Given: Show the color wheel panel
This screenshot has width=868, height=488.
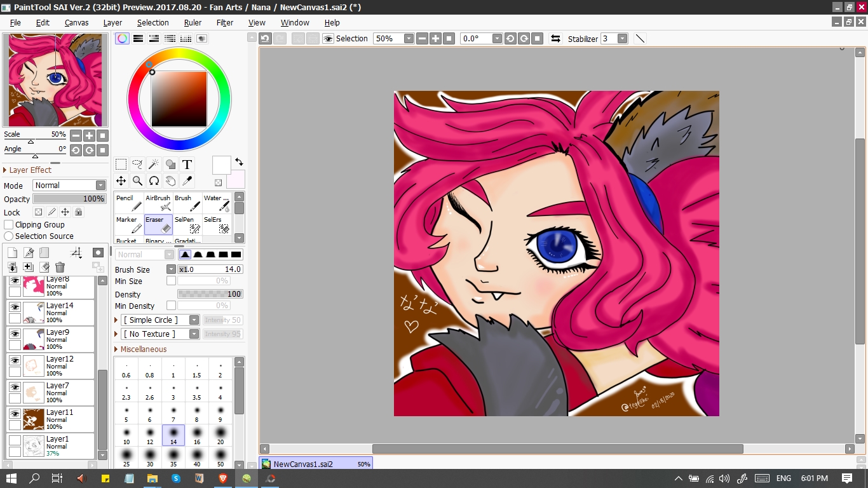Looking at the screenshot, I should (122, 38).
